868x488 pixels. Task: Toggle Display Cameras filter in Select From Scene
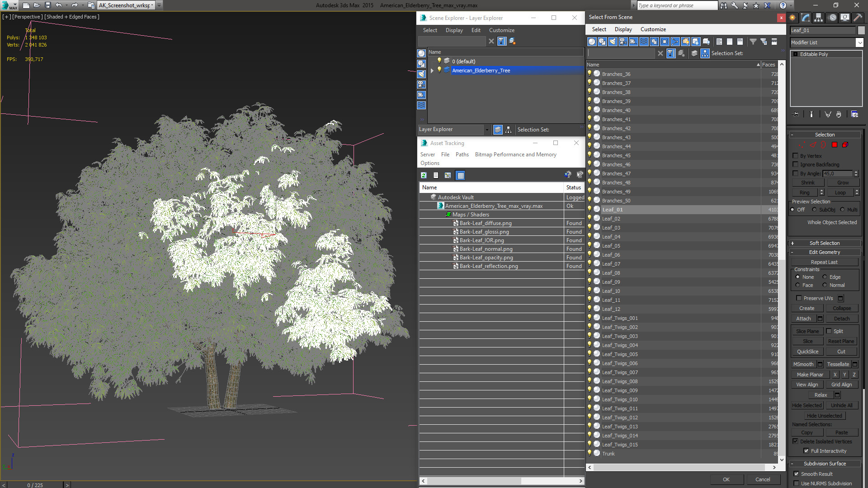(x=623, y=42)
